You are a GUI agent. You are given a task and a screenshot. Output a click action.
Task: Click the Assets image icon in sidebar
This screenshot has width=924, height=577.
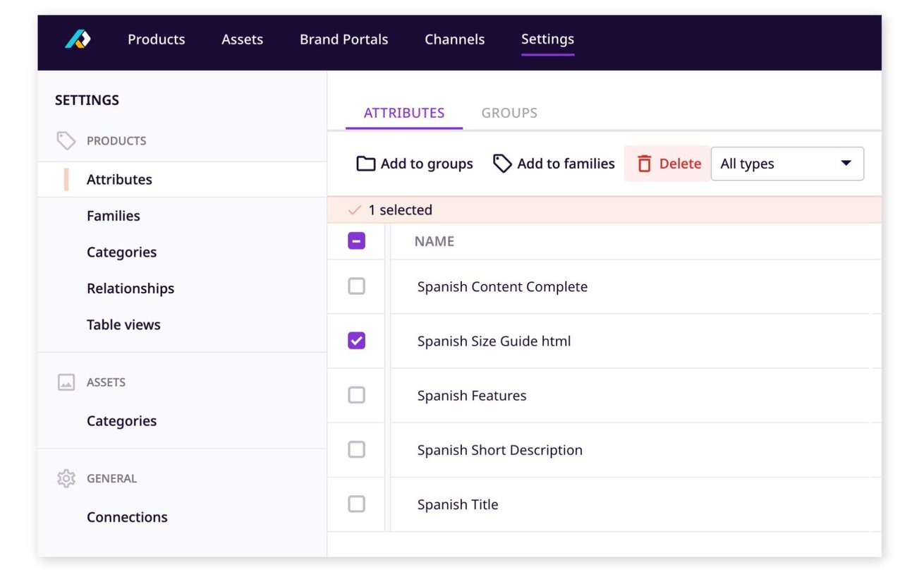click(x=66, y=382)
